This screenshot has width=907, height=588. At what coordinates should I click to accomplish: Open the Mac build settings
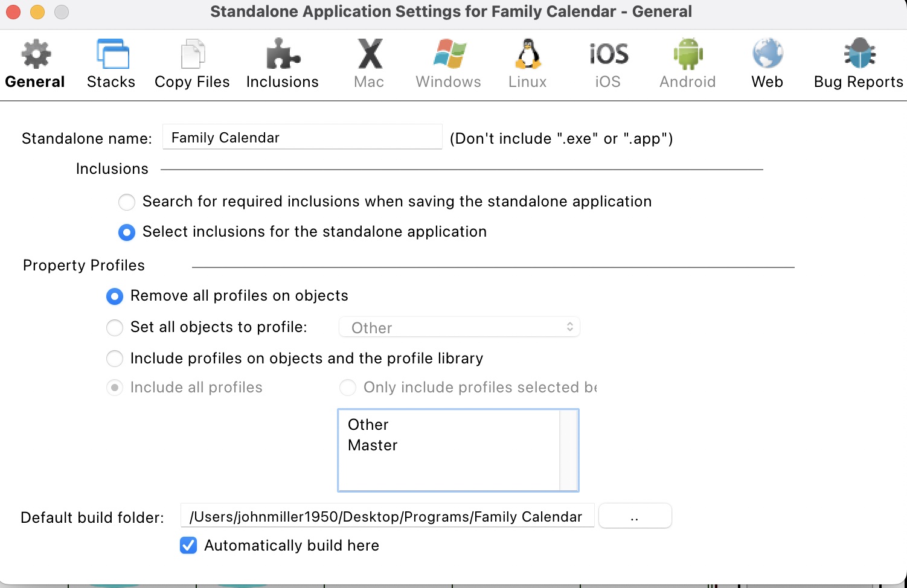[x=369, y=64]
